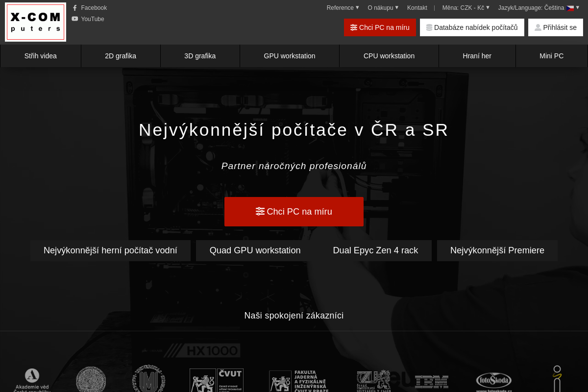Click the database icon next to nabídek počítačů
588x392 pixels.
(428, 27)
